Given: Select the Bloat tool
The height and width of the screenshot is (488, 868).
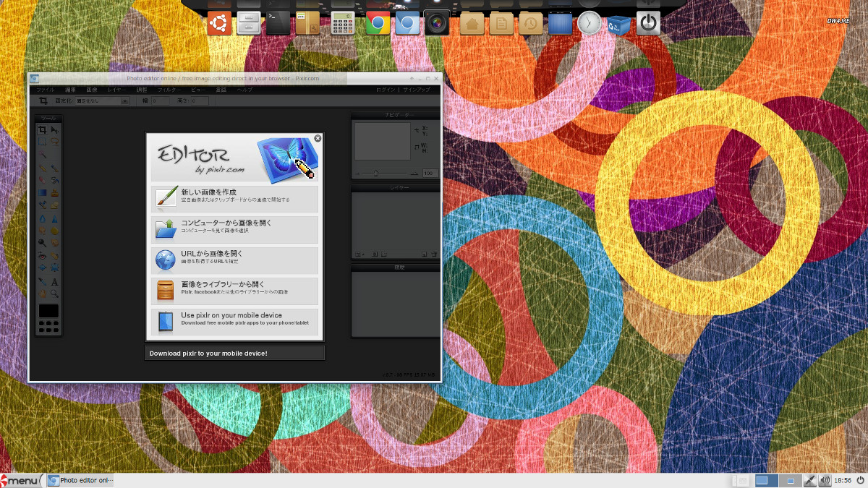Looking at the screenshot, I should [42, 267].
